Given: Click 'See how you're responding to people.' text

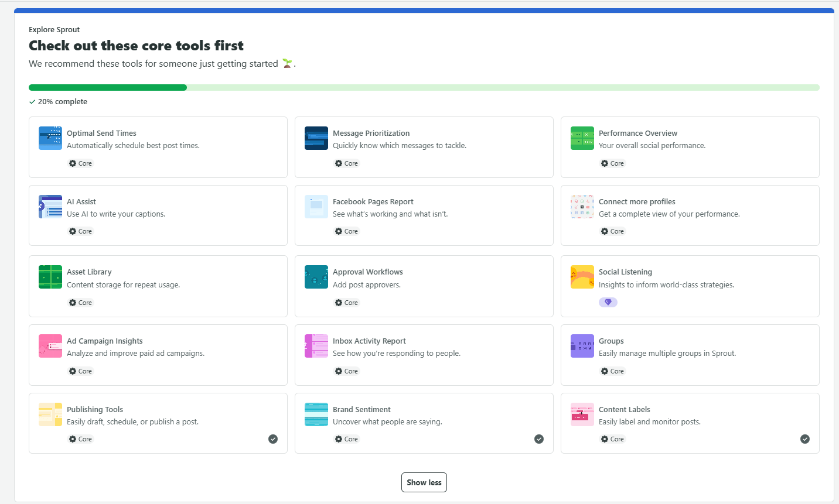Looking at the screenshot, I should pyautogui.click(x=397, y=353).
